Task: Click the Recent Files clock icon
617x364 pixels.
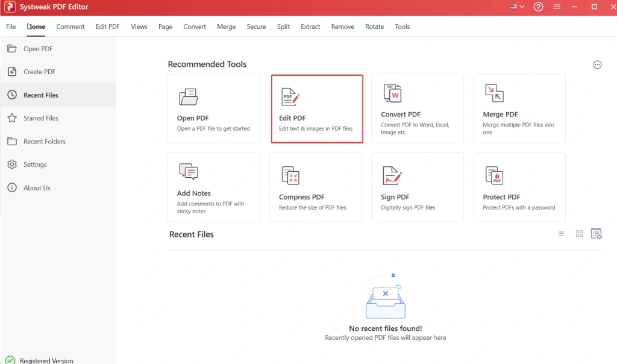Action: point(12,95)
